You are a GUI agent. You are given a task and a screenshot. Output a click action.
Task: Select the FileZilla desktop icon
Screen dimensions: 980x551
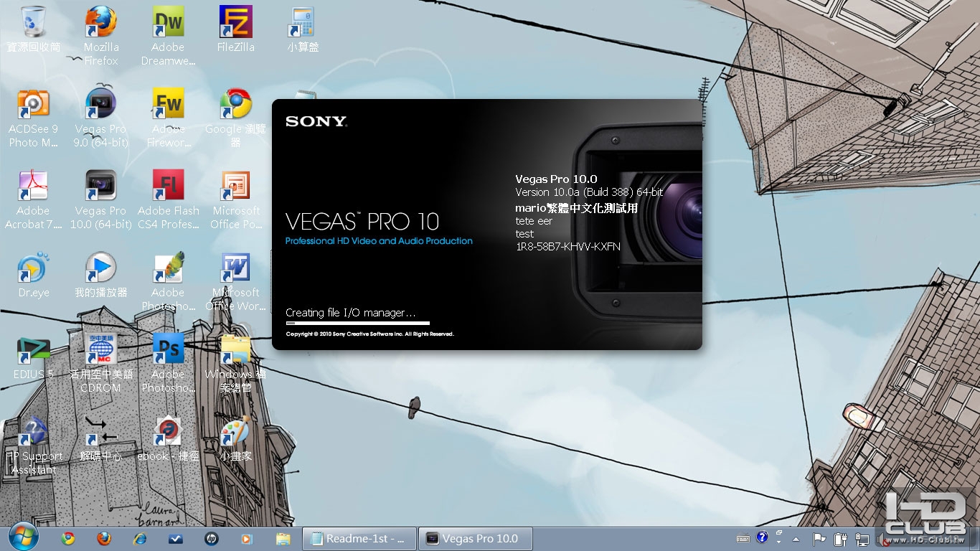tap(235, 22)
